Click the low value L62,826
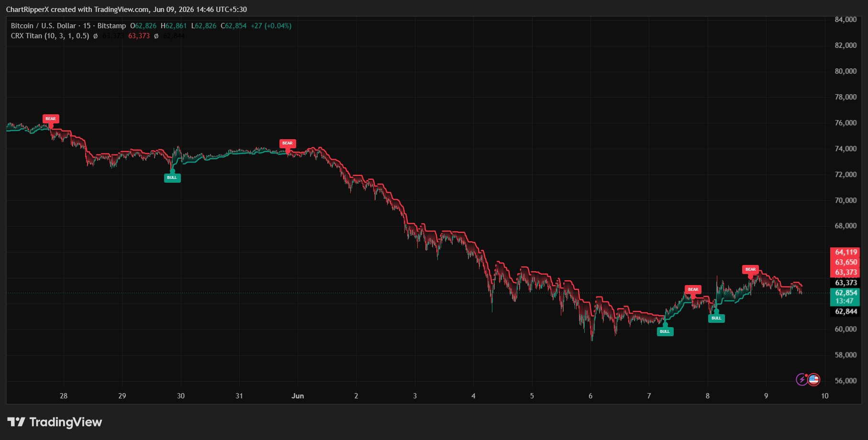The width and height of the screenshot is (868, 440). coord(204,26)
